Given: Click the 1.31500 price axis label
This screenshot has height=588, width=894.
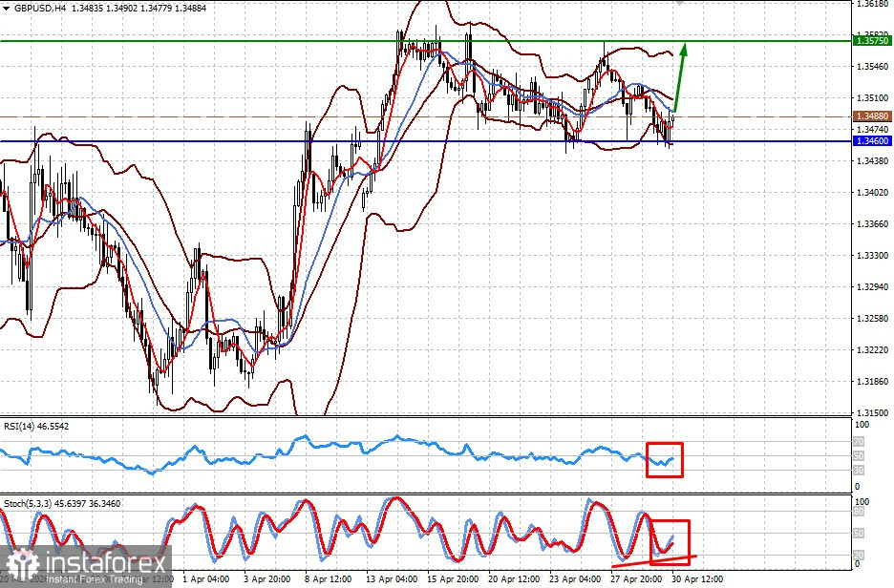Looking at the screenshot, I should tap(872, 412).
